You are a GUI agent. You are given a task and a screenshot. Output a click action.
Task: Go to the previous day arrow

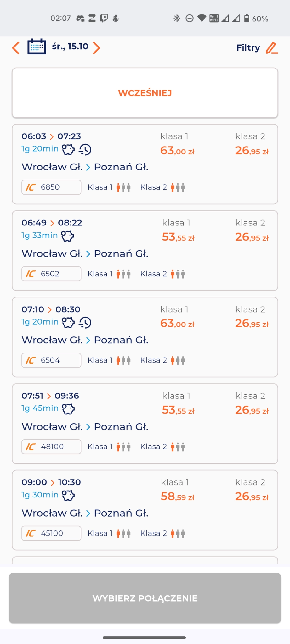[16, 48]
